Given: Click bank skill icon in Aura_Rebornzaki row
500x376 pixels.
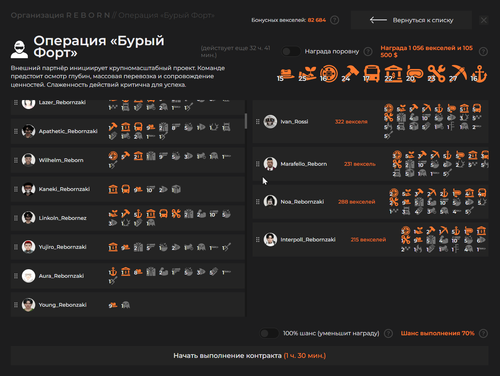Looking at the screenshot, I should (x=125, y=272).
